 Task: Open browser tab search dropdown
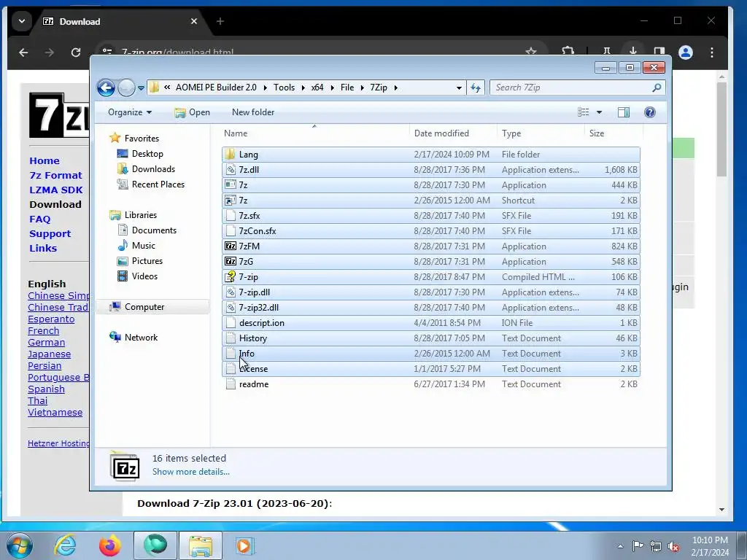coord(21,21)
